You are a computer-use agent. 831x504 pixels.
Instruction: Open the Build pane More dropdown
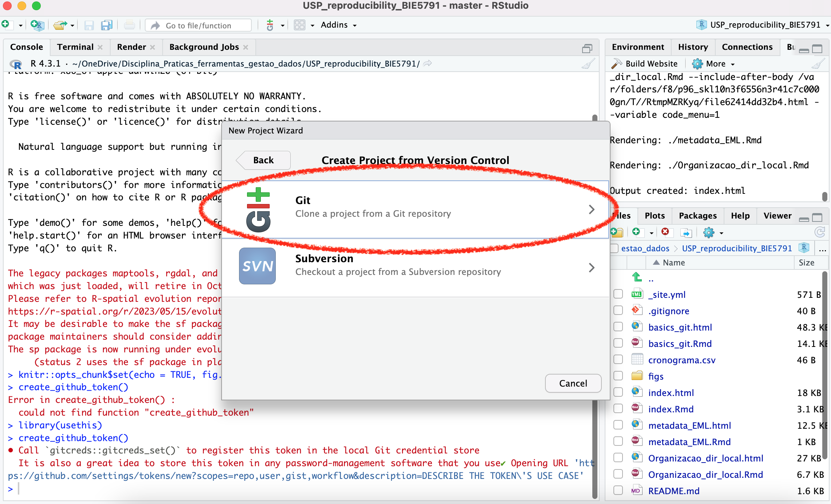[x=713, y=64]
